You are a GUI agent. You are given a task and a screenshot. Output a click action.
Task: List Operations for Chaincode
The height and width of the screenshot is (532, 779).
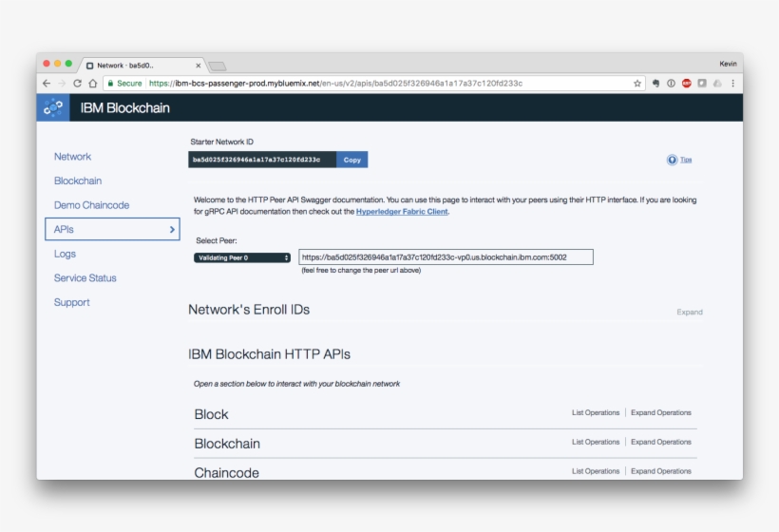coord(596,471)
